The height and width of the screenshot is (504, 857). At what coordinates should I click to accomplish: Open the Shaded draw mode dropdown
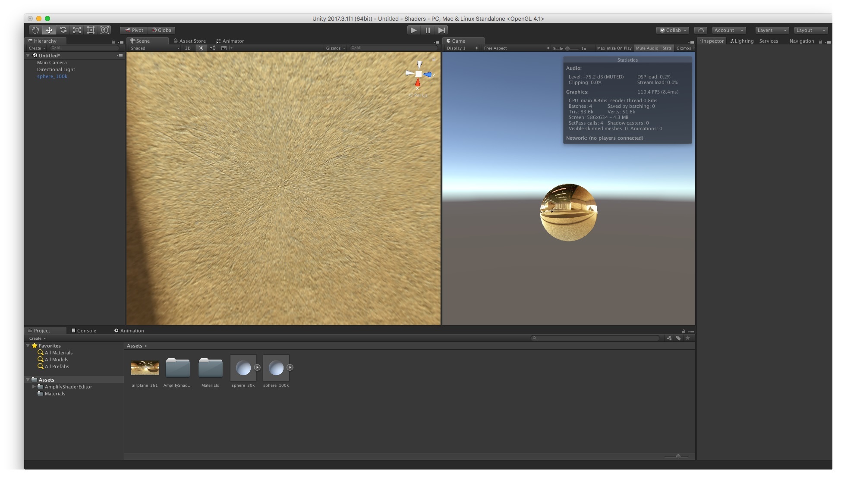pyautogui.click(x=153, y=48)
